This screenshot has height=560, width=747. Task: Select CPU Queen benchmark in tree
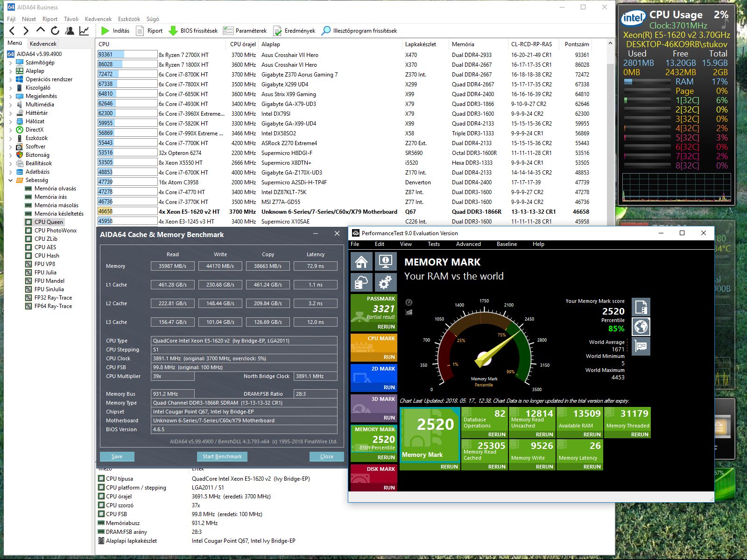click(x=49, y=222)
